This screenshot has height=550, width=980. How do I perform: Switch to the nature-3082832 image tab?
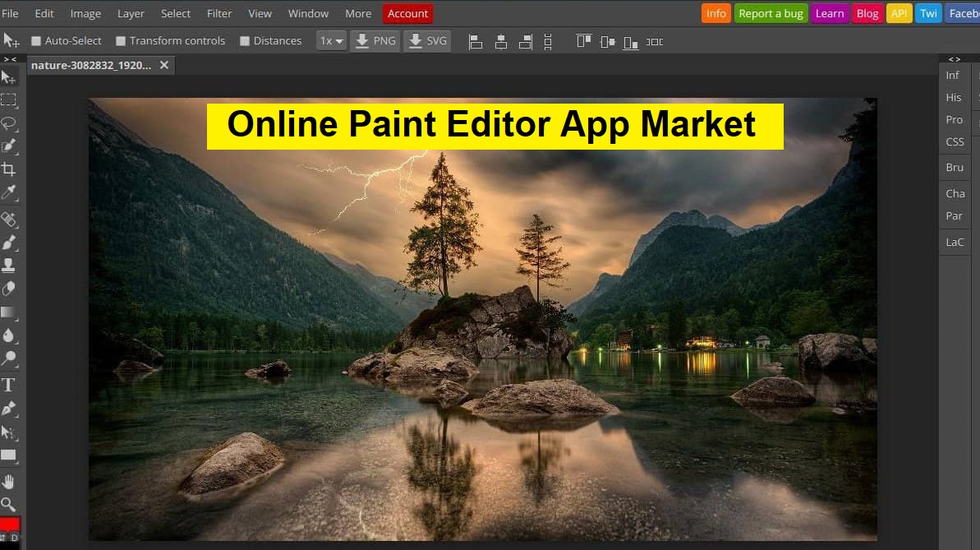click(x=90, y=65)
